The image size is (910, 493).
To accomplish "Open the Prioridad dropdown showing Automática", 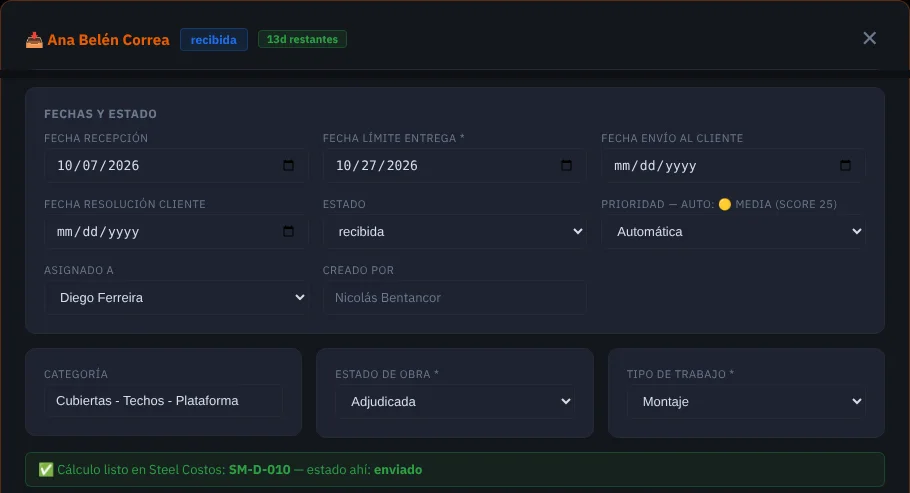I will pos(734,232).
